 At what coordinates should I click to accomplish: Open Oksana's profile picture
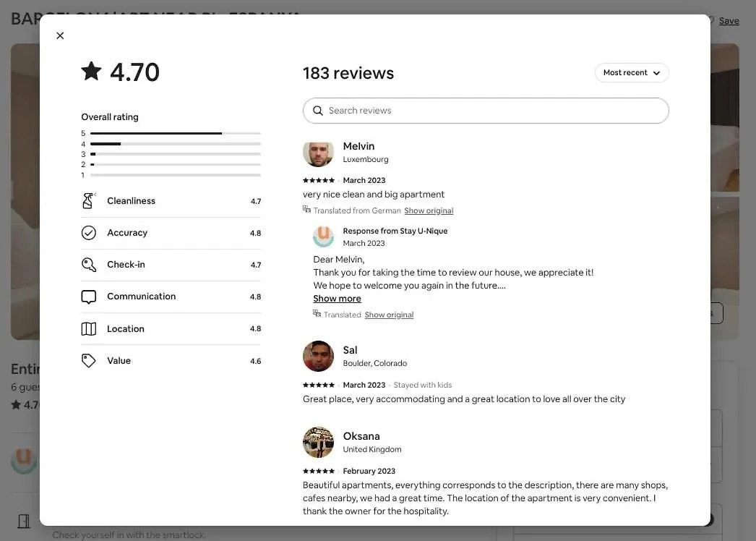coord(318,442)
